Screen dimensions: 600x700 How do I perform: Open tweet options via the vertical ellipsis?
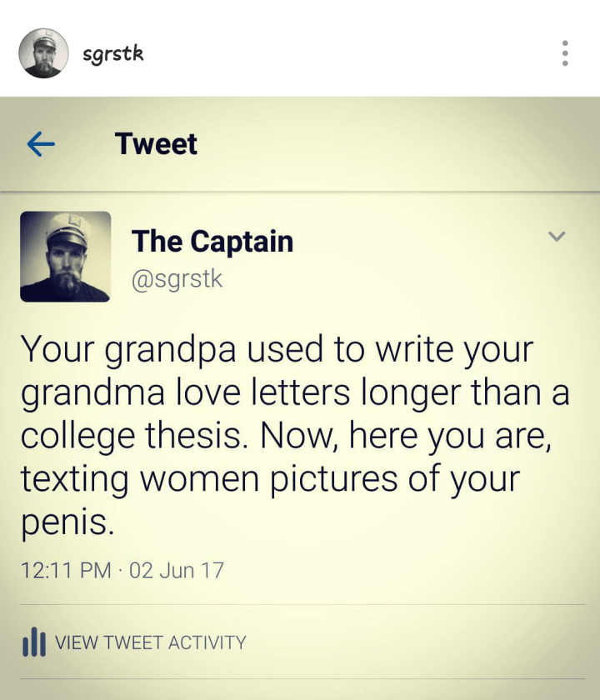(563, 54)
